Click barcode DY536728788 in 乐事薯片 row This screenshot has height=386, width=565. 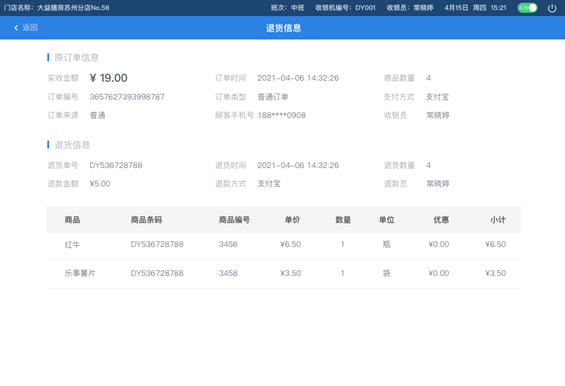point(157,273)
